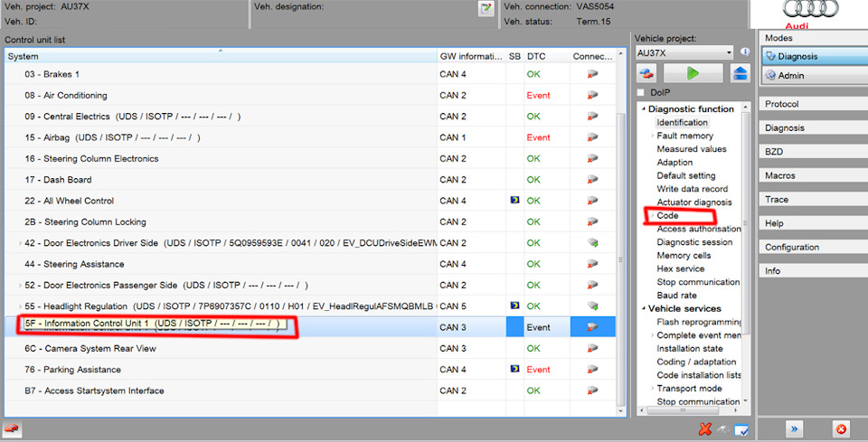Click the double-arrow forward button

795,428
